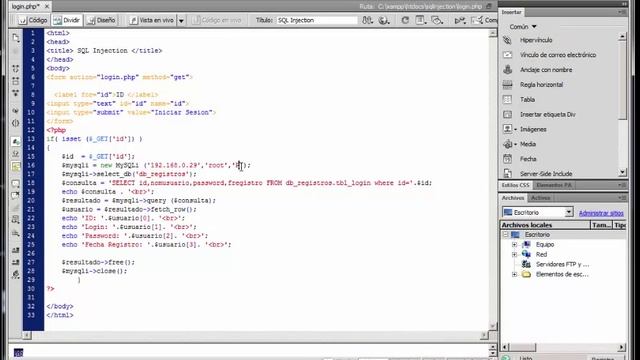Toggle Vista en vivo

coord(151,20)
